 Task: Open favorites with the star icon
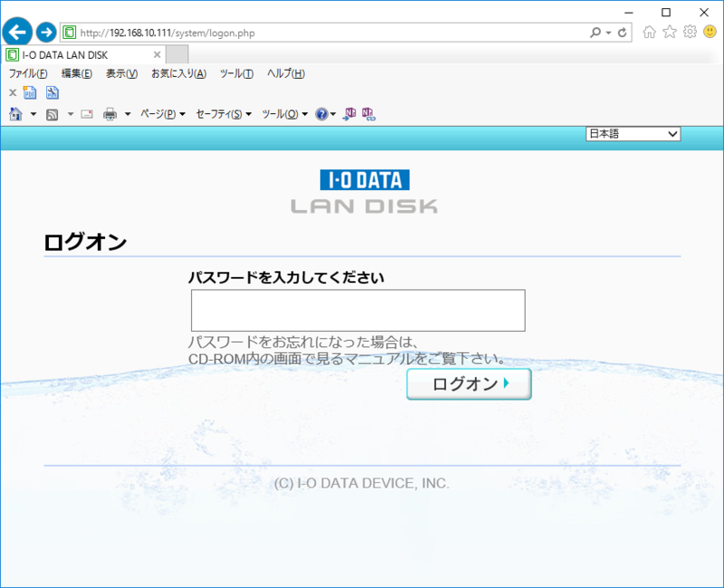670,32
